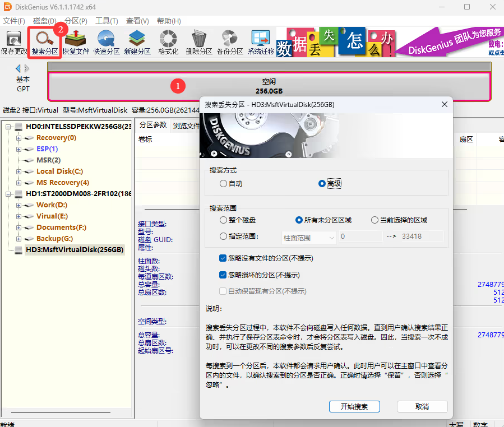Launch the 恢复文件 file recovery tool

[x=76, y=43]
